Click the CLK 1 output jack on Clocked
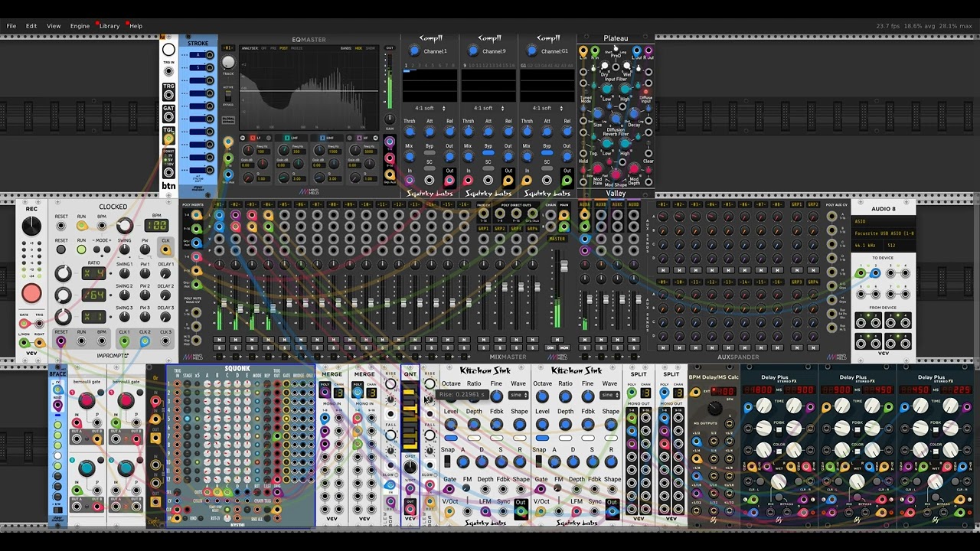The image size is (980, 551). coord(124,341)
